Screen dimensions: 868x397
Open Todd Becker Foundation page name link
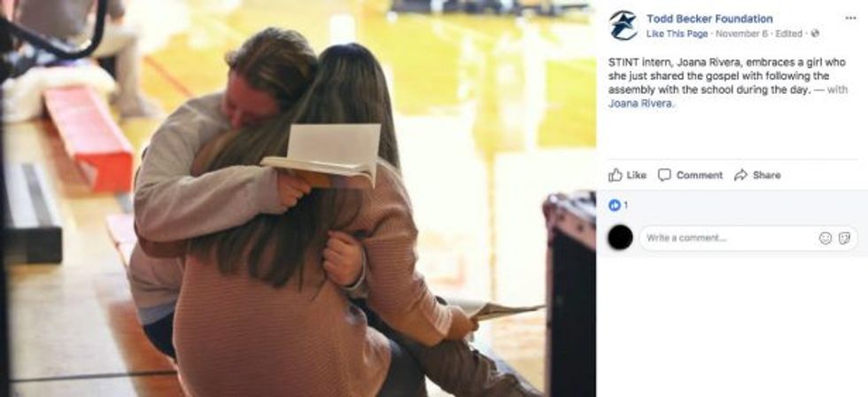pyautogui.click(x=709, y=19)
